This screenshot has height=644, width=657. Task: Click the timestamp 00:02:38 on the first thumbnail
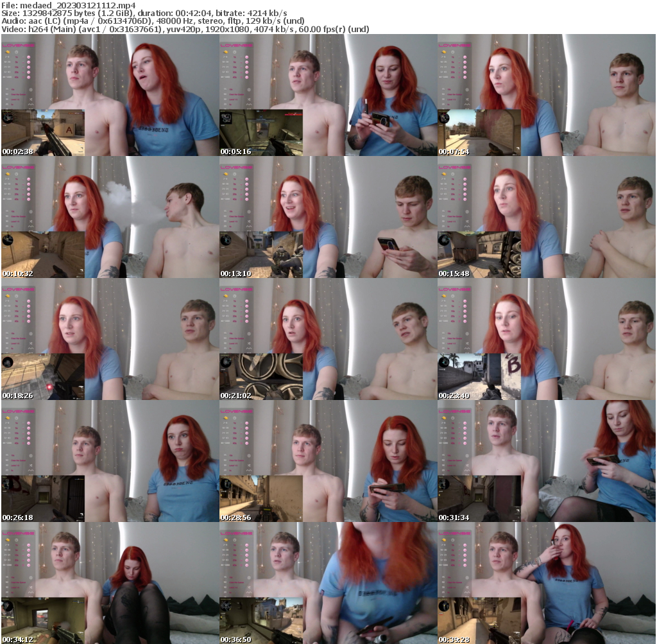pyautogui.click(x=17, y=152)
